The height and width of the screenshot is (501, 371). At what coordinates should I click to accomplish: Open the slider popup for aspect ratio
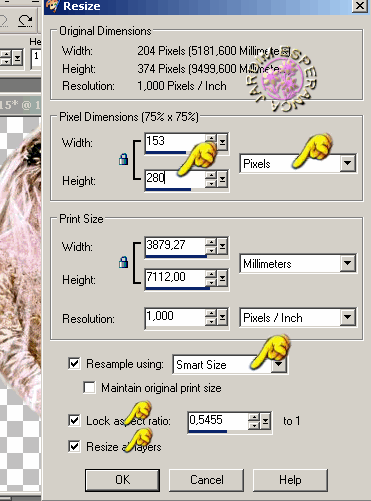pyautogui.click(x=265, y=422)
